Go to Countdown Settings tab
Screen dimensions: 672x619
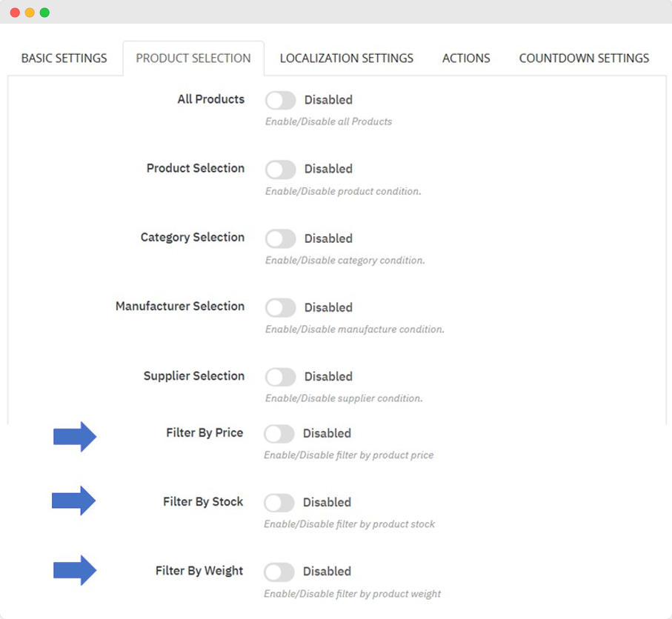click(584, 58)
